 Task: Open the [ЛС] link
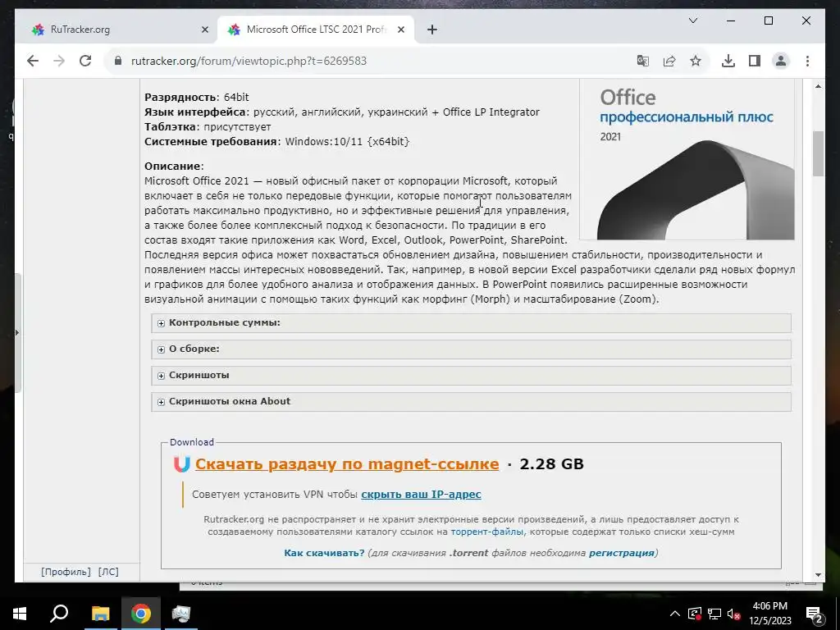coord(108,572)
